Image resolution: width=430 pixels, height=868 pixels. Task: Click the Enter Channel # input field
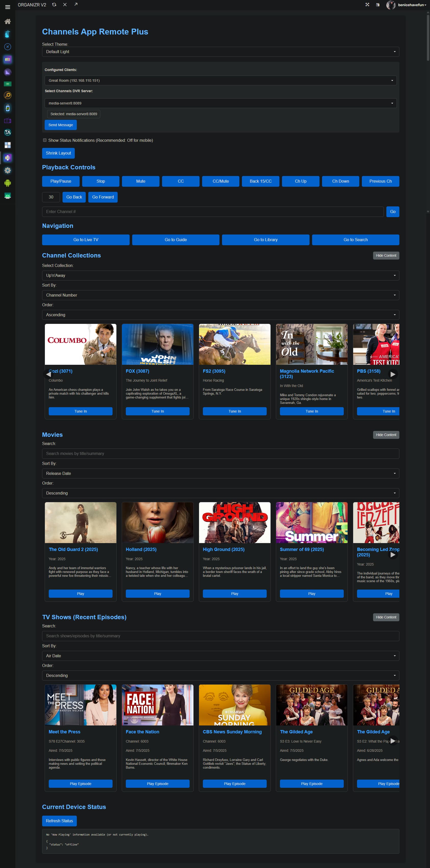point(213,212)
